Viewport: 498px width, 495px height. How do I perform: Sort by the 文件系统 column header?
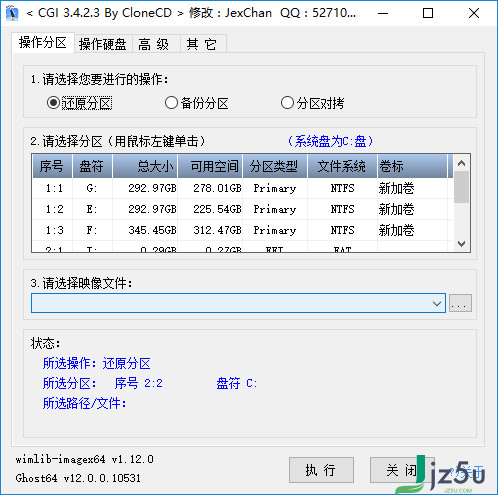pos(342,166)
